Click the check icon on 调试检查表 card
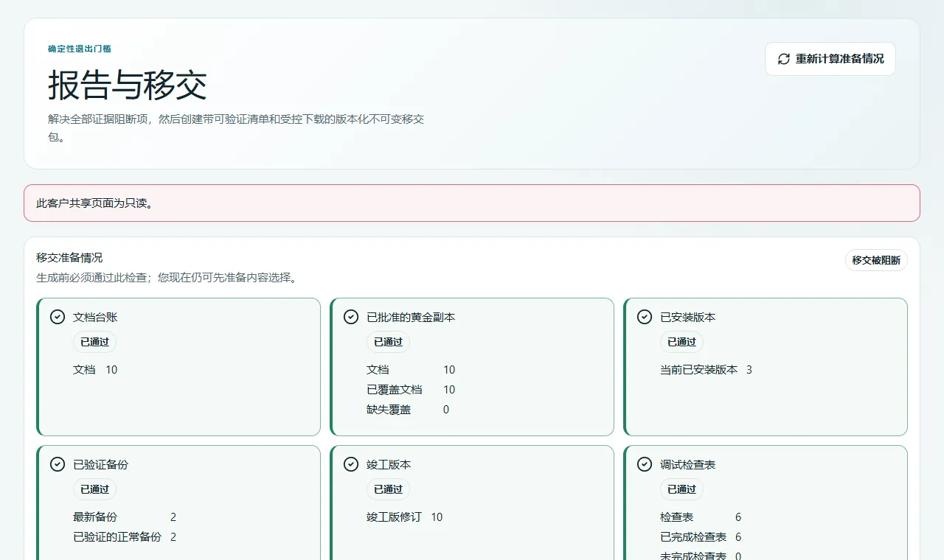 (x=645, y=464)
